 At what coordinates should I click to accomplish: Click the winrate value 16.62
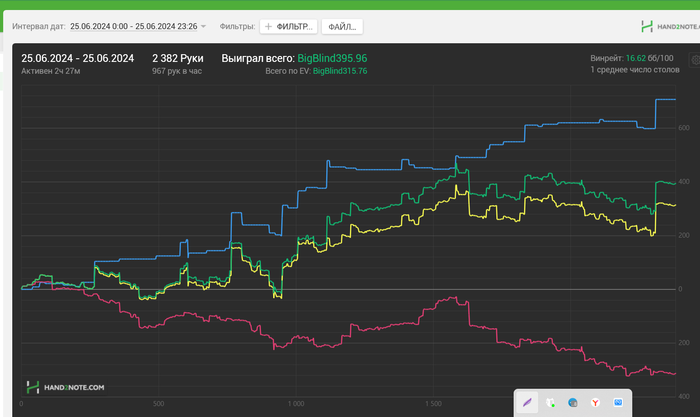tap(636, 58)
